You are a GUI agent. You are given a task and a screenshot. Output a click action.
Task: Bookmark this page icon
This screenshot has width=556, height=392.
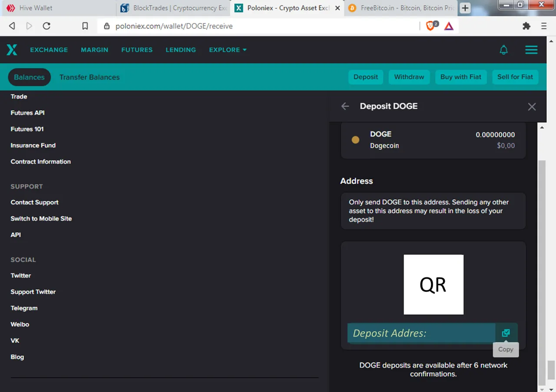(85, 26)
